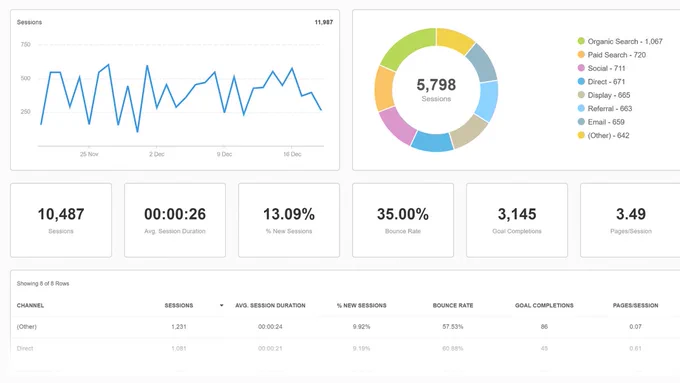
Task: Select legend text 'Social - 711'
Action: coord(606,68)
